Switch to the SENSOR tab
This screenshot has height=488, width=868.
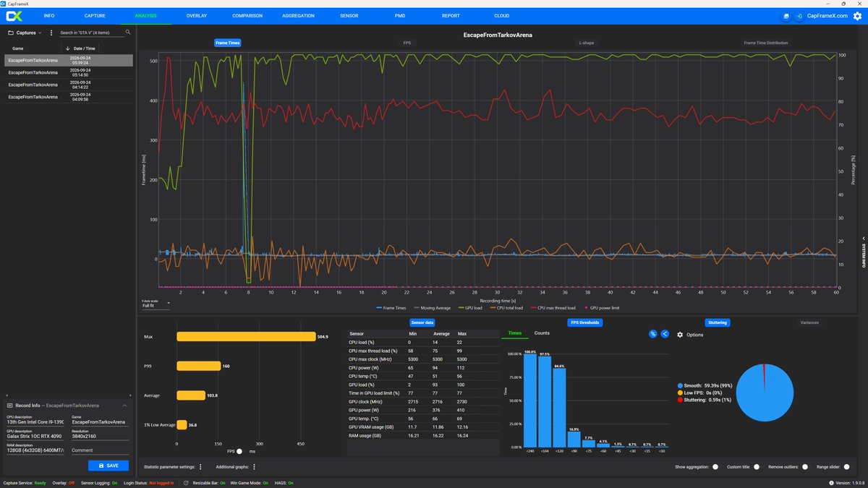coord(349,15)
